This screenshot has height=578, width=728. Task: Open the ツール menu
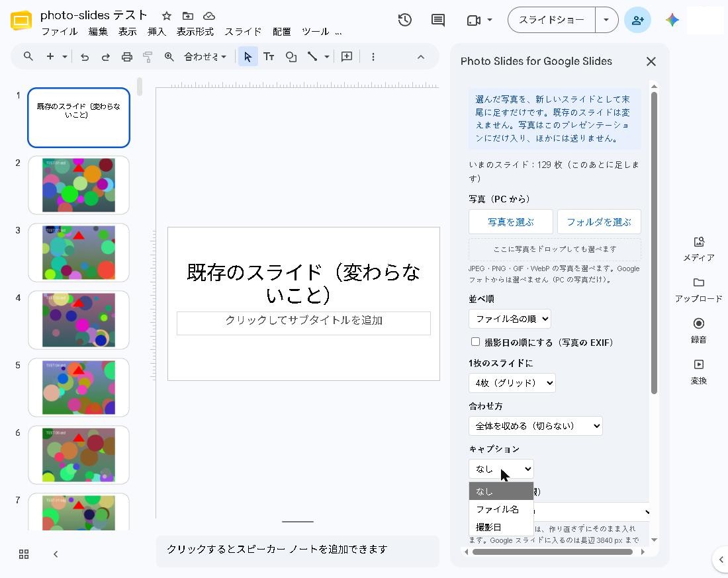[x=315, y=32]
